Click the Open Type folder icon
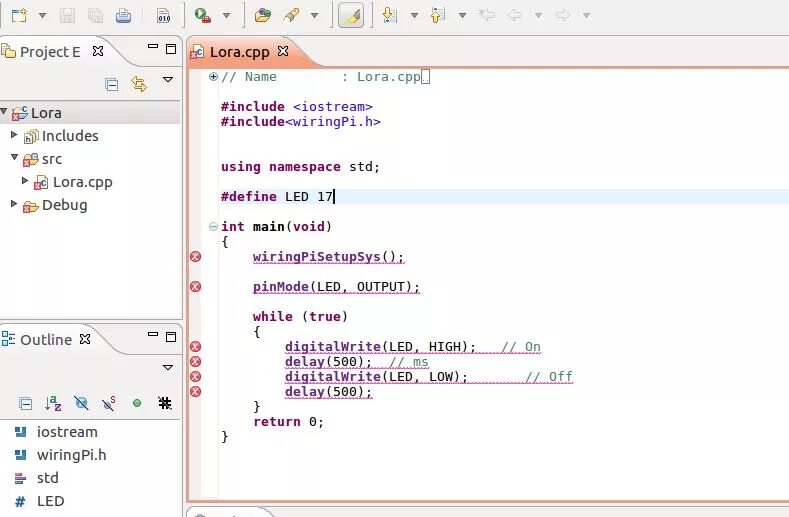This screenshot has width=789, height=517. 263,16
